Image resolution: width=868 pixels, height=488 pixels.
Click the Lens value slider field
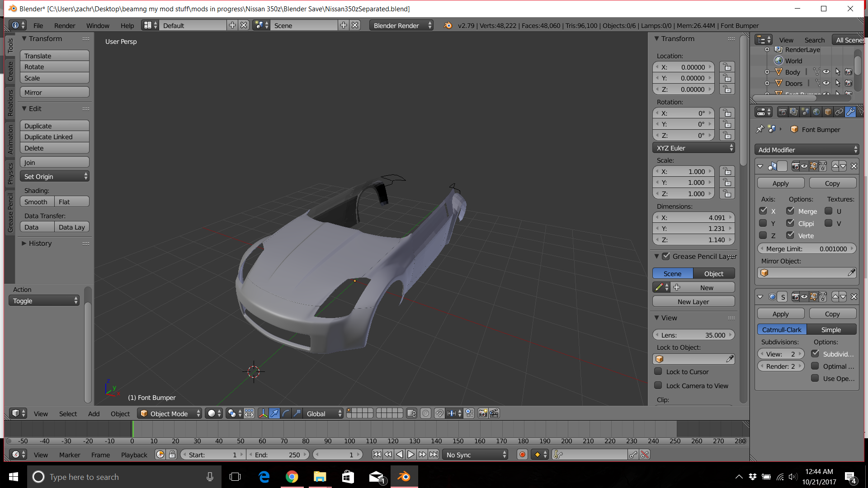click(693, 335)
